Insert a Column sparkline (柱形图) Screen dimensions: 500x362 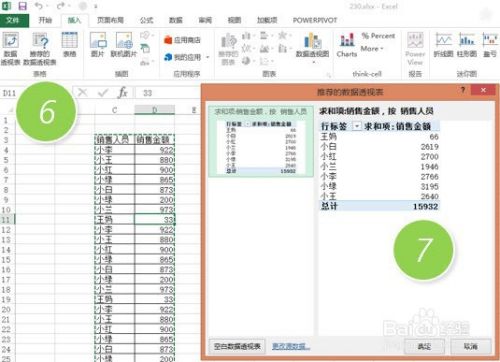pyautogui.click(x=467, y=45)
